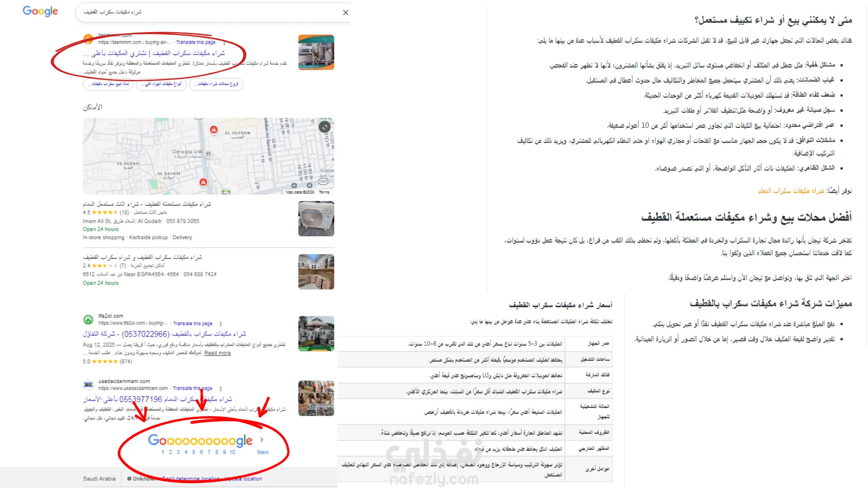Select the الظروف المحلية table cell
This screenshot has width=868, height=488.
590,433
